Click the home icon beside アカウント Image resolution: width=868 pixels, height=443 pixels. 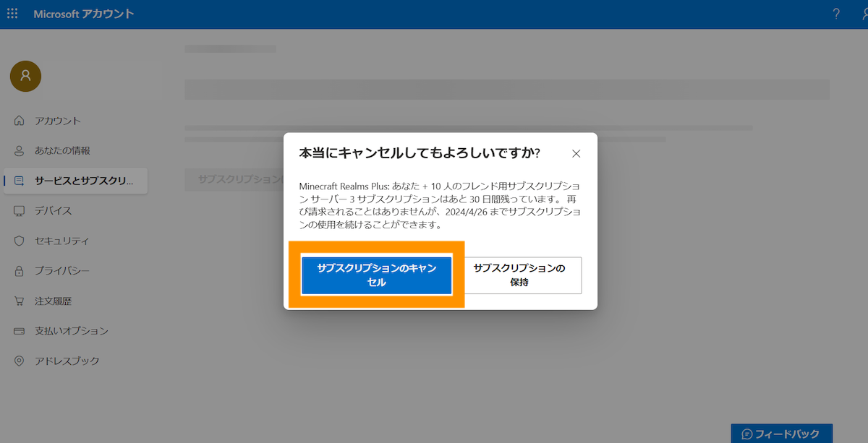(20, 121)
